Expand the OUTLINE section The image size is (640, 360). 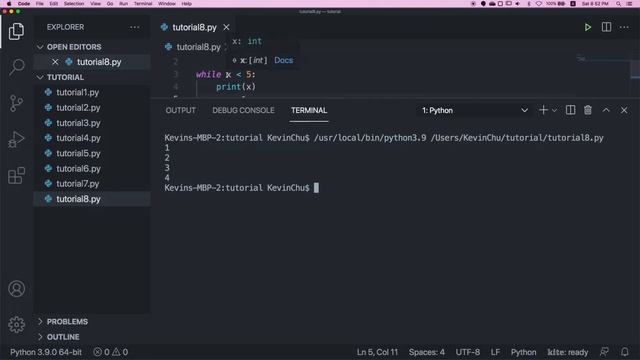[x=63, y=337]
